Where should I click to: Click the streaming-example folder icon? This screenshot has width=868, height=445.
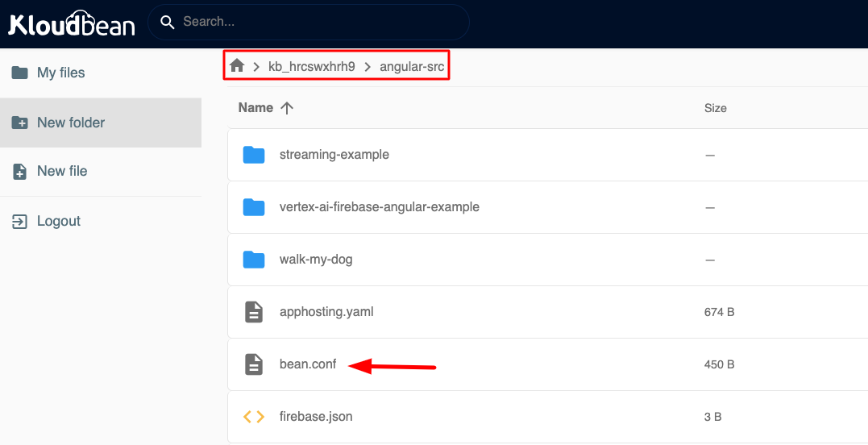click(x=254, y=155)
